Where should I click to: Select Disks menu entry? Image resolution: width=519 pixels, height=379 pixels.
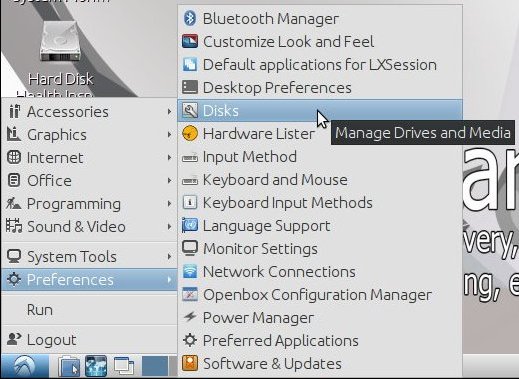(x=320, y=111)
